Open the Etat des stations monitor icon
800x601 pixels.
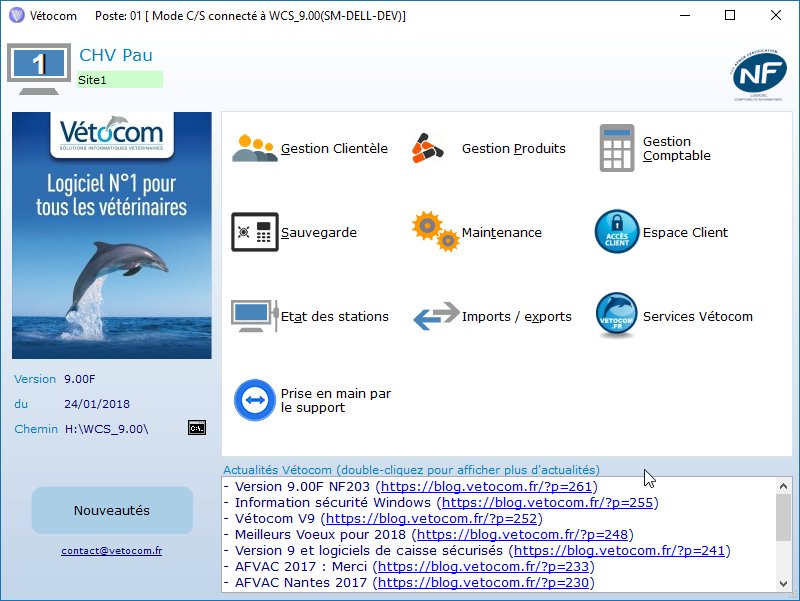pyautogui.click(x=255, y=316)
